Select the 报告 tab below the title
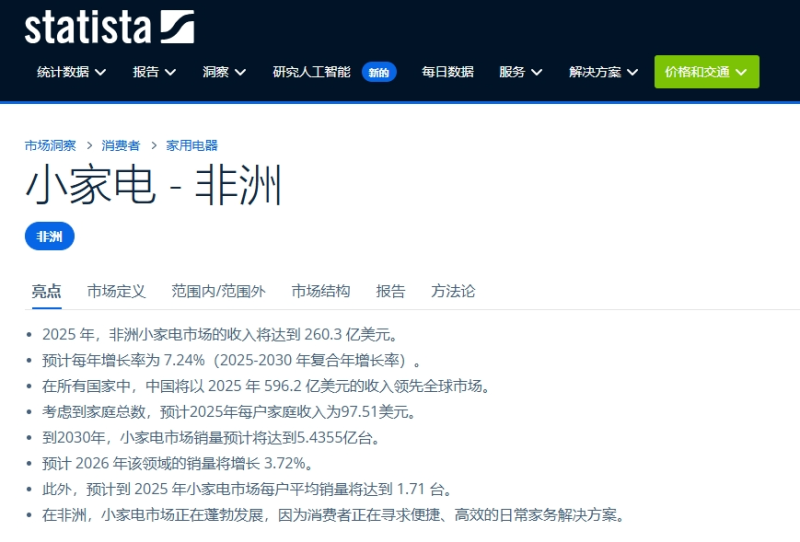 pyautogui.click(x=390, y=291)
